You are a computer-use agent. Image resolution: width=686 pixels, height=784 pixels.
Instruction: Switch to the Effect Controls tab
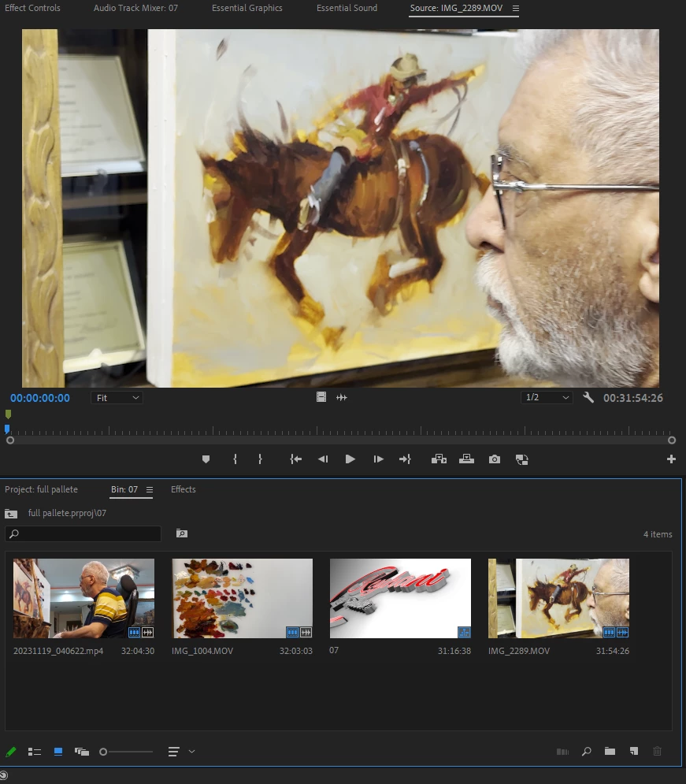click(x=32, y=8)
